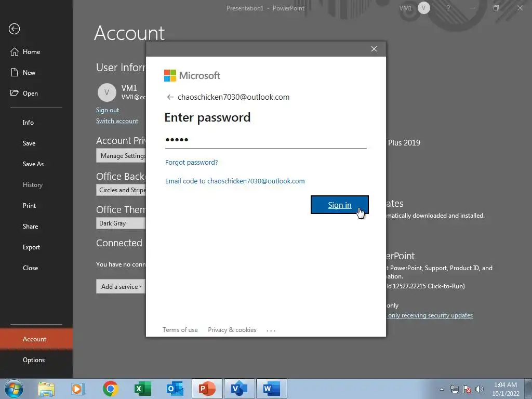
Task: Expand the Add a service dropdown
Action: click(x=121, y=287)
